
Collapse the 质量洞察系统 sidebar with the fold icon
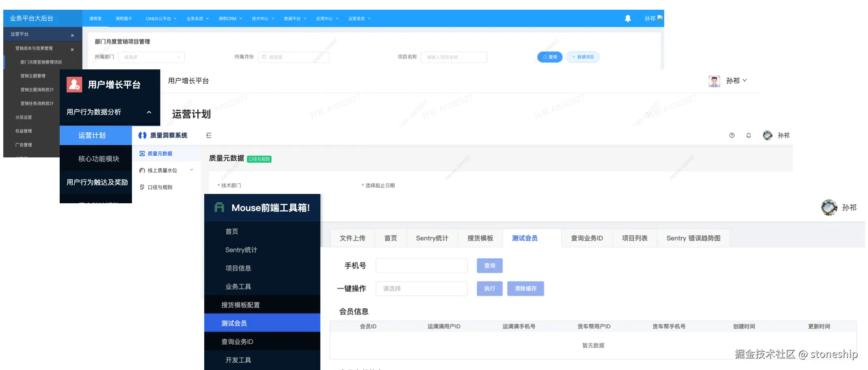click(209, 136)
